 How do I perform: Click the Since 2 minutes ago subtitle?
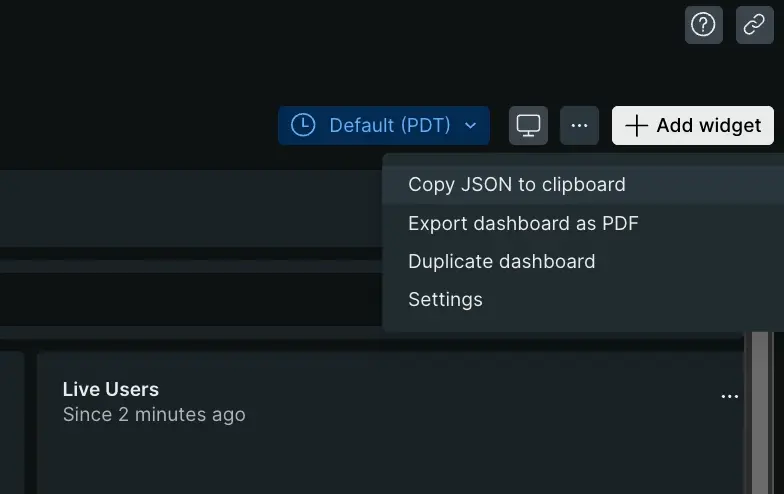point(153,414)
